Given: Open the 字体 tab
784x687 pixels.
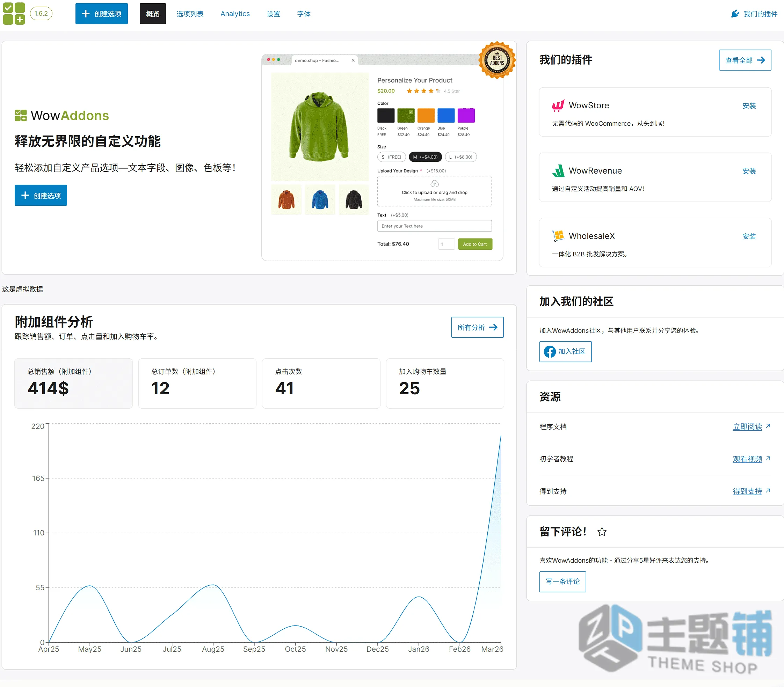Looking at the screenshot, I should coord(303,14).
